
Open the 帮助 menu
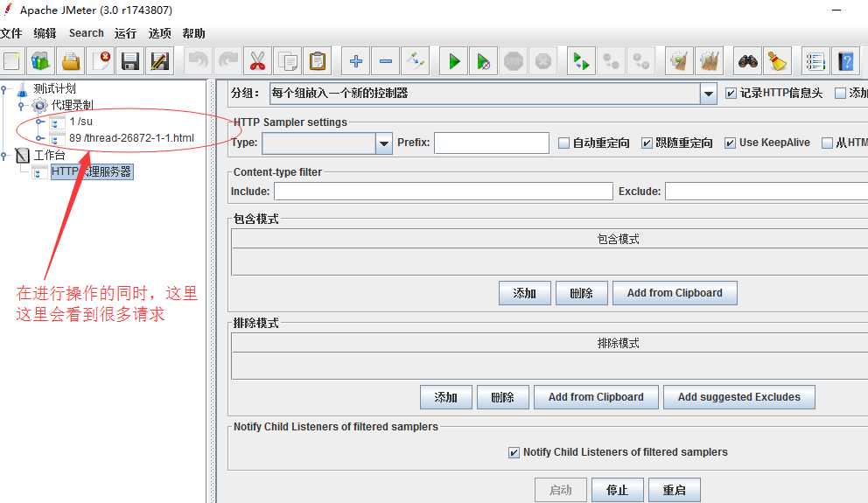click(193, 33)
